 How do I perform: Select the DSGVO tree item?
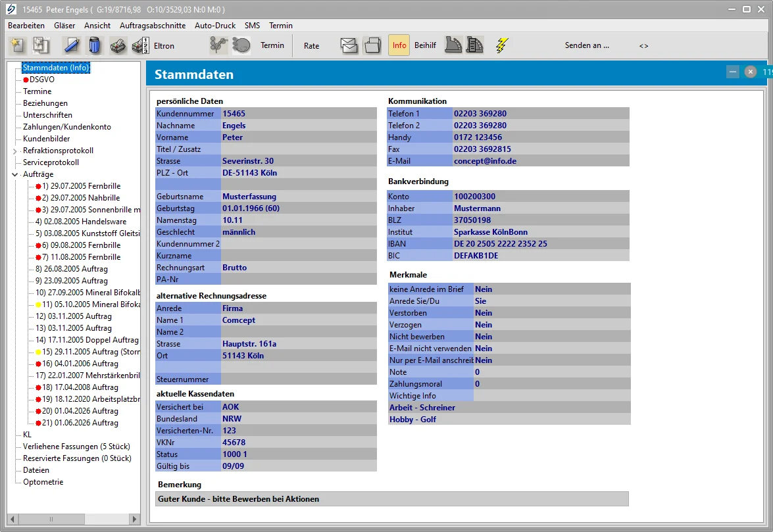coord(42,80)
